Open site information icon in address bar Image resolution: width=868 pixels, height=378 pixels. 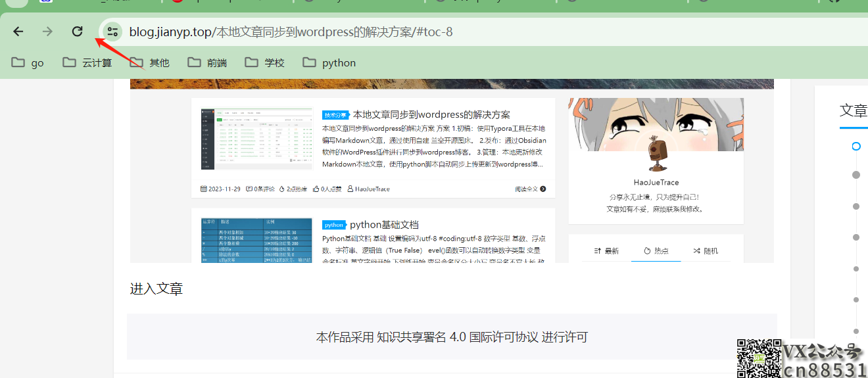pos(112,32)
